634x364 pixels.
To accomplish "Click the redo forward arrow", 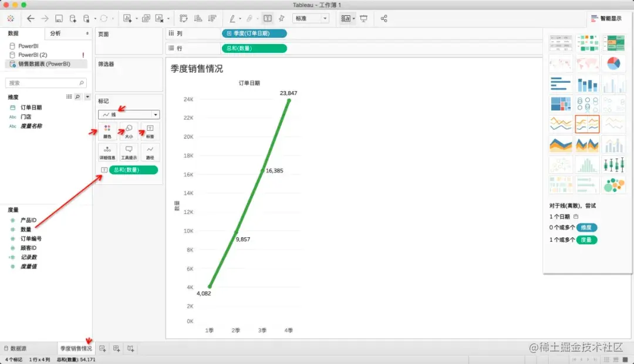I will tap(45, 19).
